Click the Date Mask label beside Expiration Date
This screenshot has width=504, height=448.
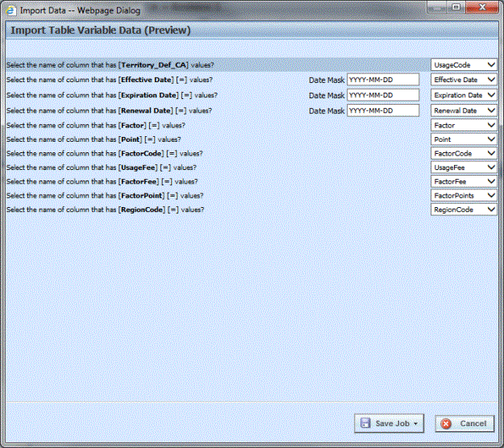[327, 95]
